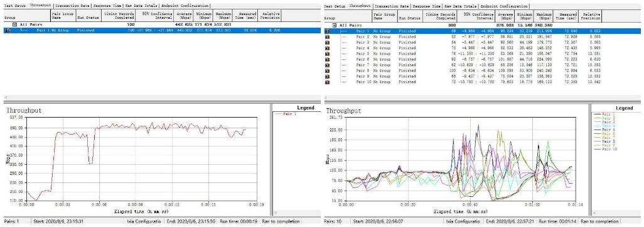Screen dimensions: 644x227
Task: Open Endpoint Configuration tab in right window
Action: tap(505, 6)
